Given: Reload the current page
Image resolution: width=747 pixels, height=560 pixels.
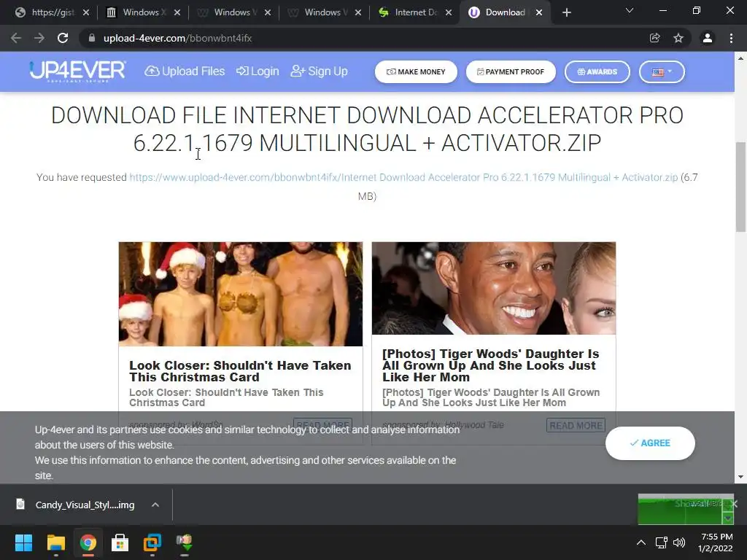Looking at the screenshot, I should pos(63,38).
